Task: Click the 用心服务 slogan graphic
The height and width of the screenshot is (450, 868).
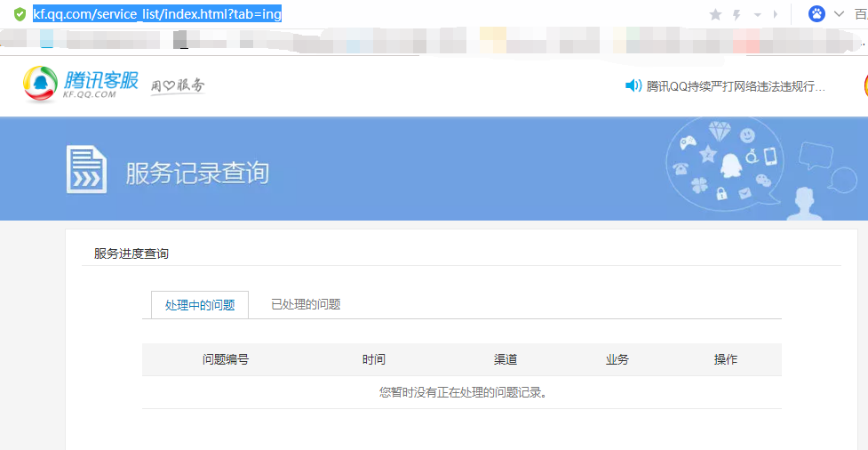Action: pyautogui.click(x=178, y=86)
